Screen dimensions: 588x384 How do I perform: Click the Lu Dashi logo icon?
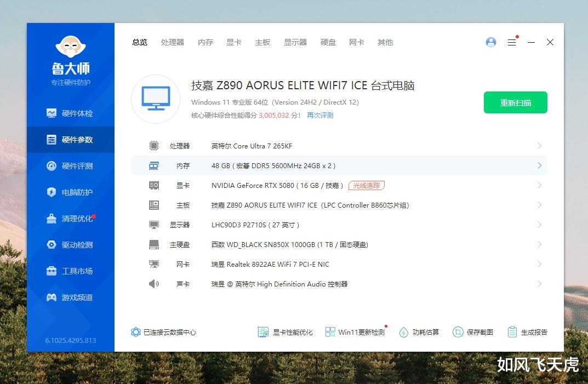tap(71, 47)
